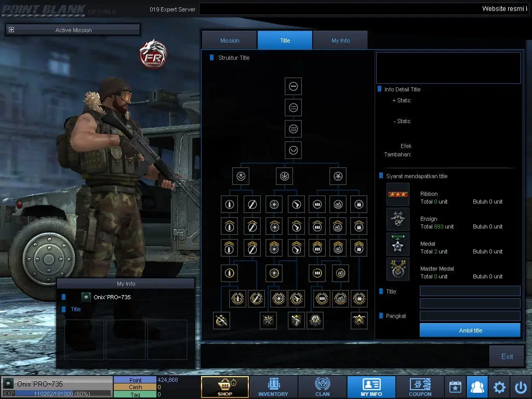
Task: Click the Ambil title button
Action: point(470,330)
